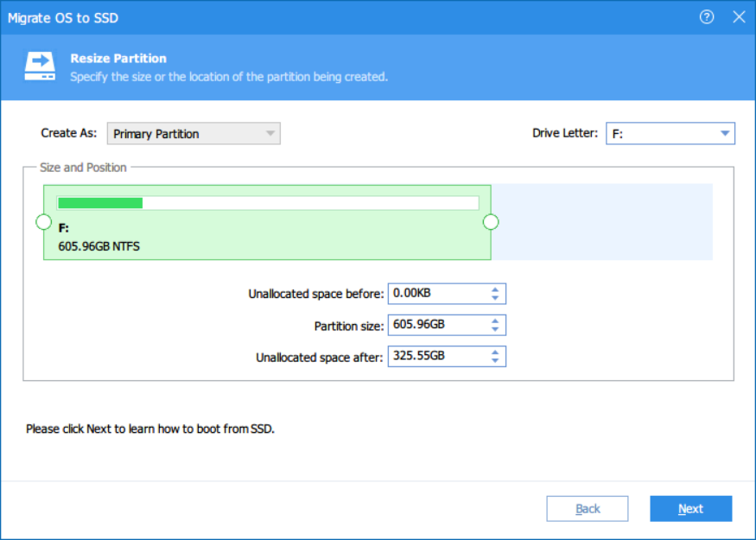Image resolution: width=756 pixels, height=540 pixels.
Task: Decrease Partition size with down arrow
Action: (x=495, y=329)
